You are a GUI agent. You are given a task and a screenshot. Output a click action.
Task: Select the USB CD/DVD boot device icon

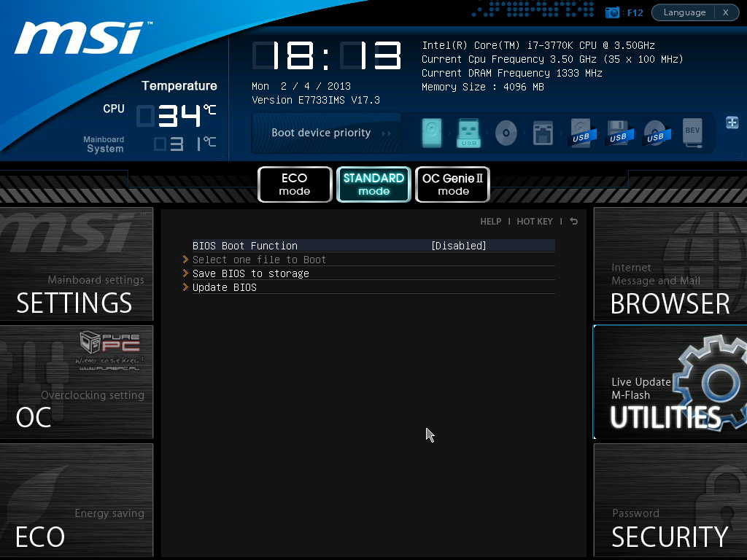coord(656,133)
